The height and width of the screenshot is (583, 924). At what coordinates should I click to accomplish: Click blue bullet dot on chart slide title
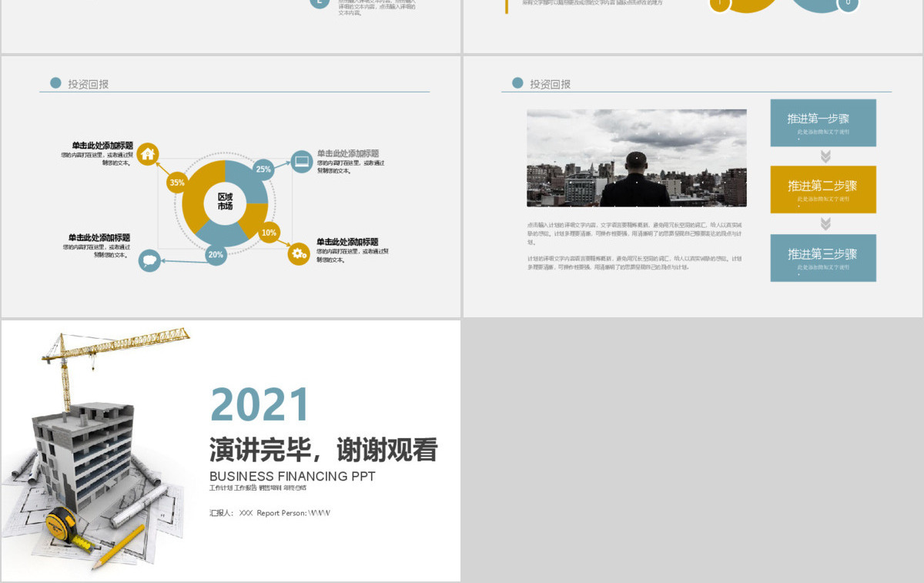click(x=55, y=83)
